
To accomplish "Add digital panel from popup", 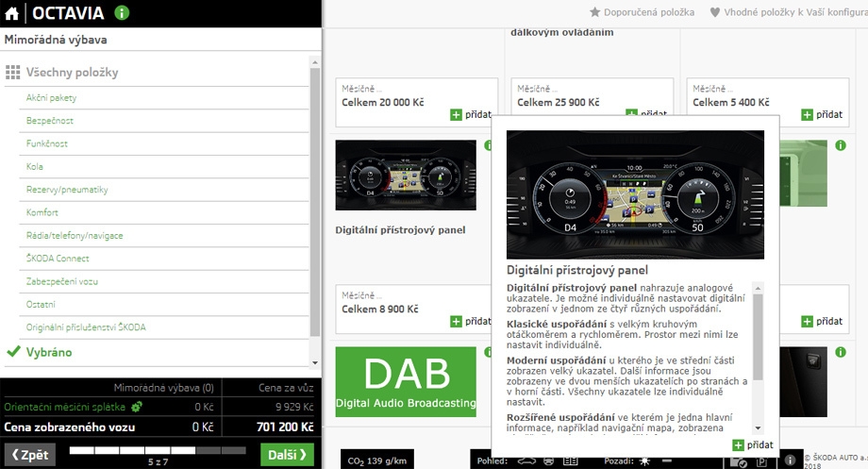I will [753, 444].
